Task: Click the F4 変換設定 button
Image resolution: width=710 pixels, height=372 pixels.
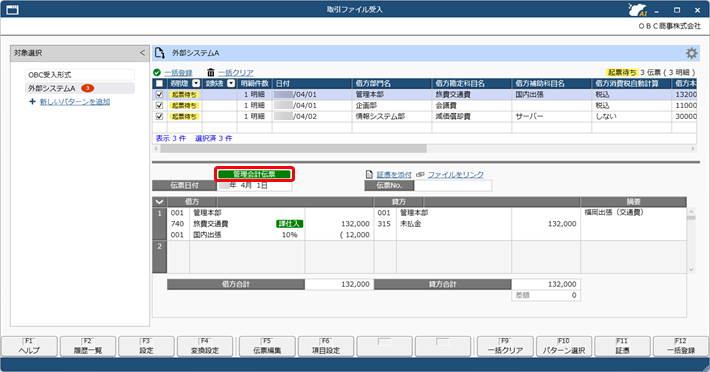Action: pos(205,346)
